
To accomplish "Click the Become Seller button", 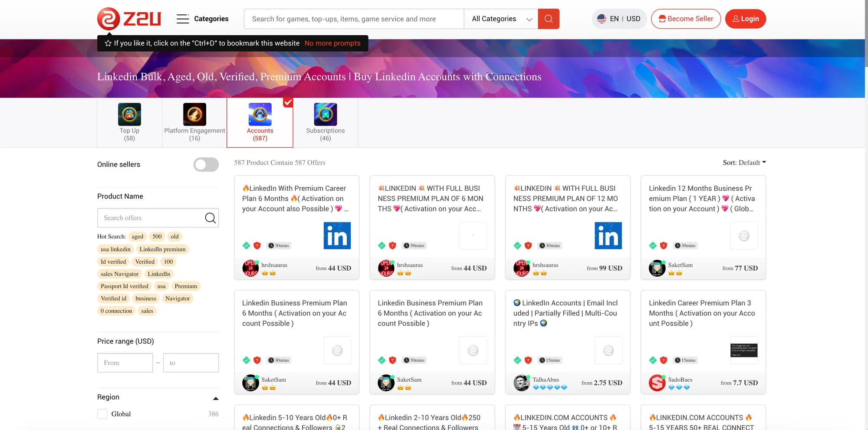I will point(686,19).
